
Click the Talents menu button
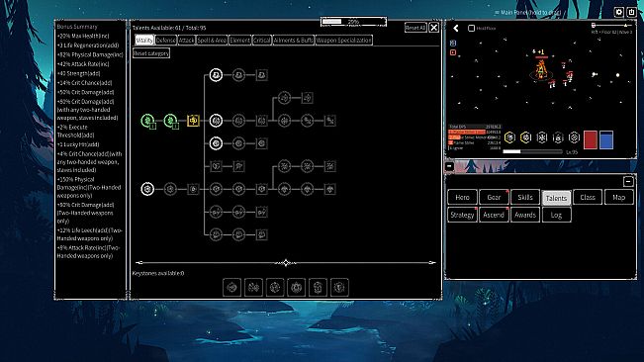tap(556, 198)
